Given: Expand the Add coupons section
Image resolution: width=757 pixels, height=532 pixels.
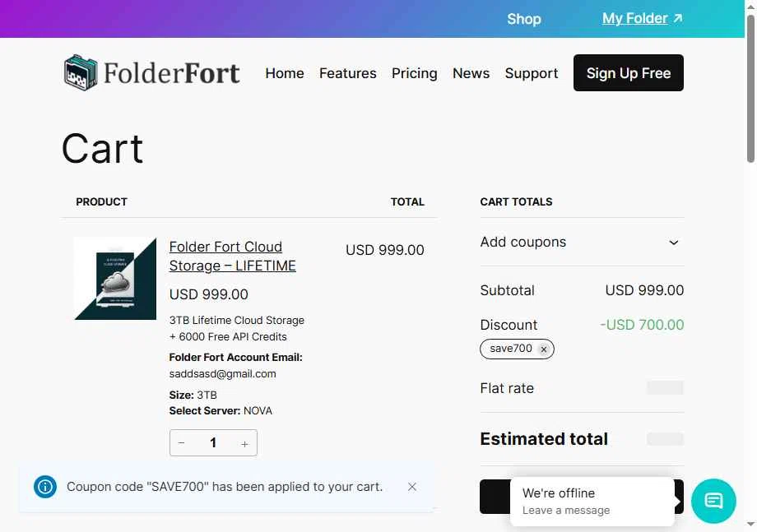Looking at the screenshot, I should [582, 242].
